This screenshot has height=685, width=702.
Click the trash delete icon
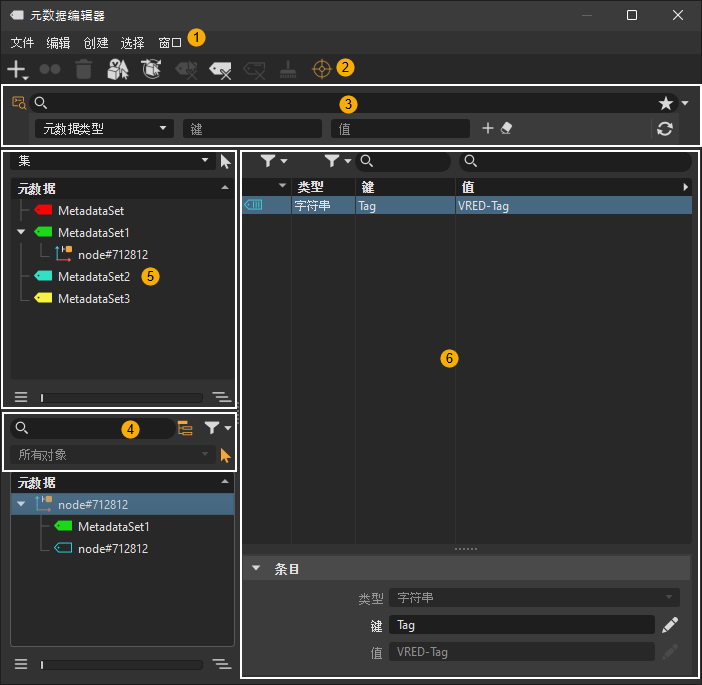point(84,69)
